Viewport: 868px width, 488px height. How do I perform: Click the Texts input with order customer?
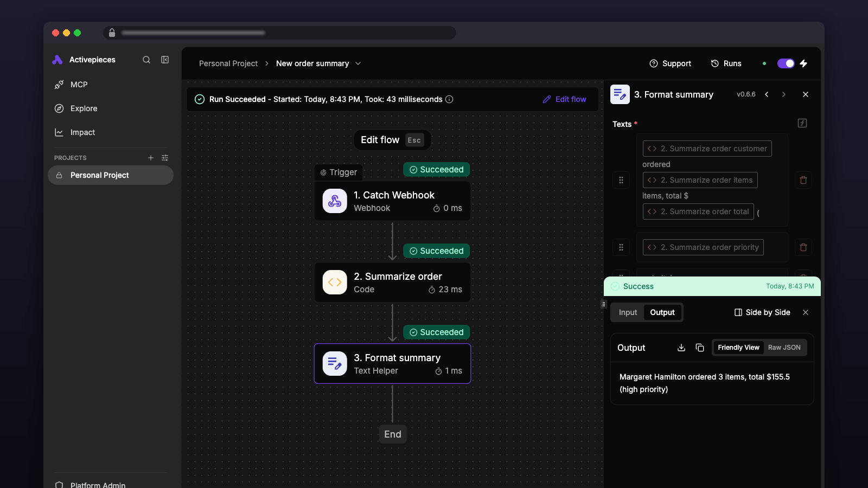(712, 180)
